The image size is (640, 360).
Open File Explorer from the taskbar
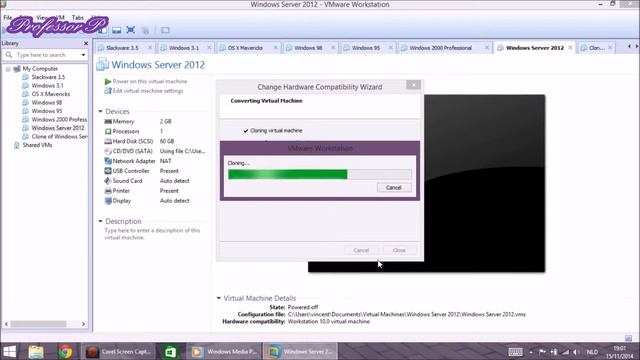click(x=36, y=351)
